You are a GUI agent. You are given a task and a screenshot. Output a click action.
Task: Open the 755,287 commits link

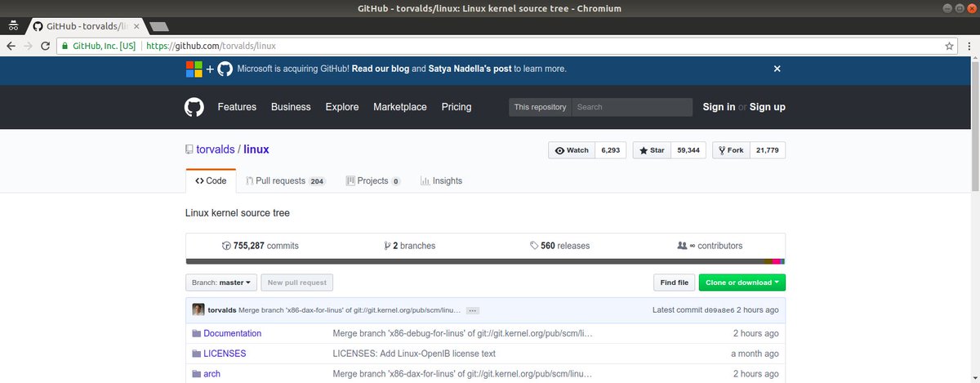(261, 246)
